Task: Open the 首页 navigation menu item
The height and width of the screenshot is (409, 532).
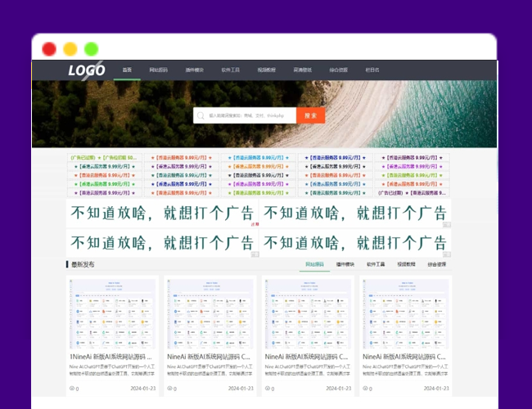Action: [127, 70]
